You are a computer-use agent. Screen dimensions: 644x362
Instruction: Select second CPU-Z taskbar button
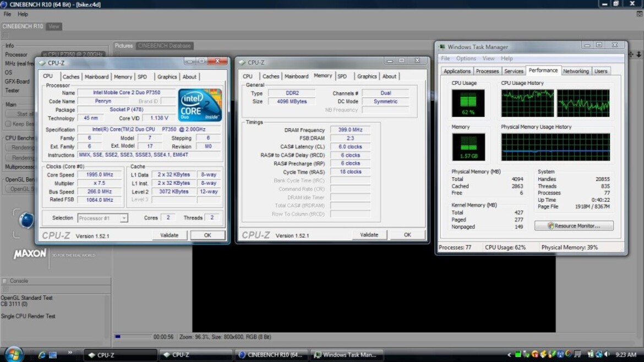pyautogui.click(x=195, y=355)
